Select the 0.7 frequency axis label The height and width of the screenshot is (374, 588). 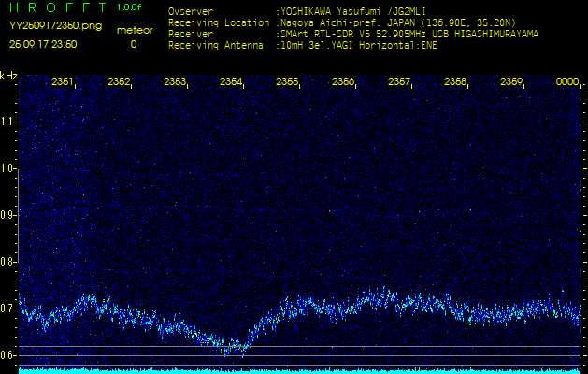coord(8,308)
